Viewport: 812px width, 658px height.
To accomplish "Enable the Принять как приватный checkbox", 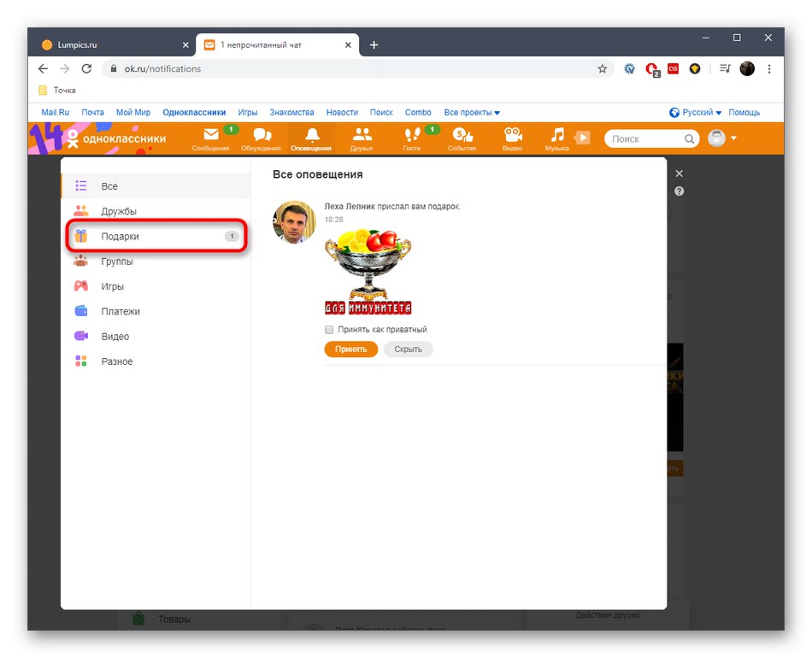I will click(328, 329).
